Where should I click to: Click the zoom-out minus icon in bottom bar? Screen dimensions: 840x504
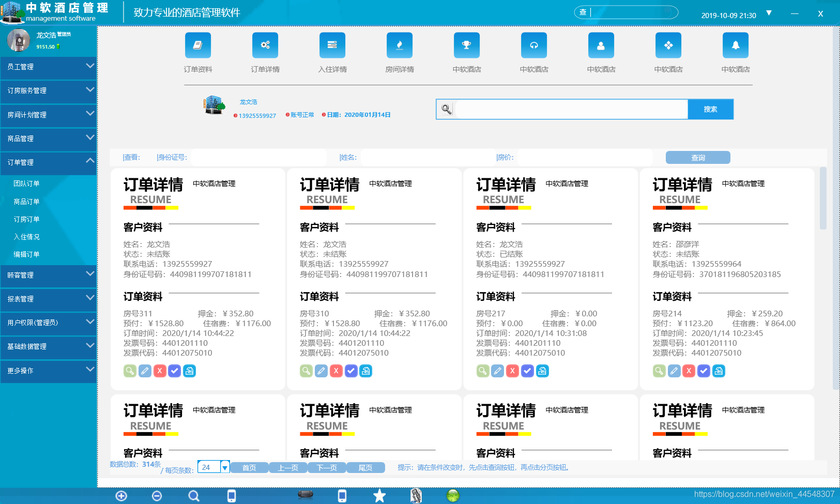157,496
